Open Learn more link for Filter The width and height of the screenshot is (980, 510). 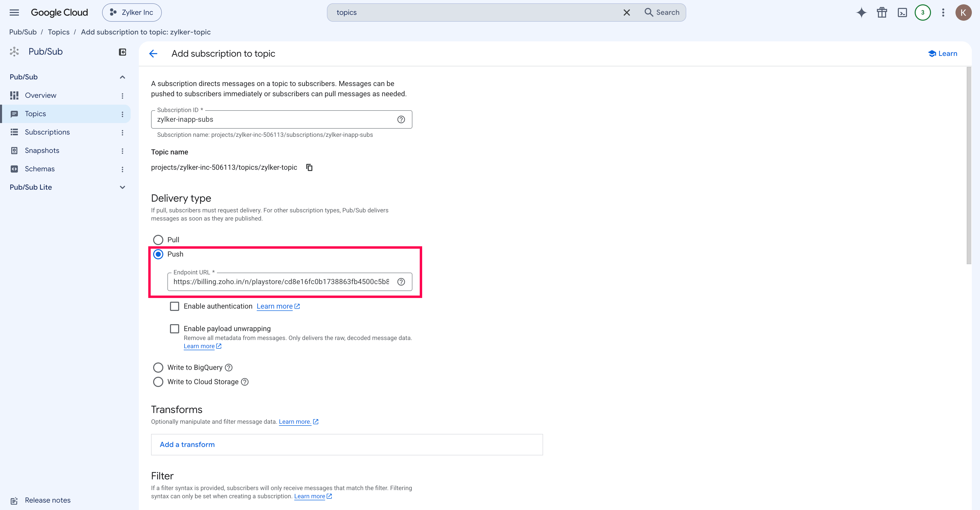[x=313, y=496]
